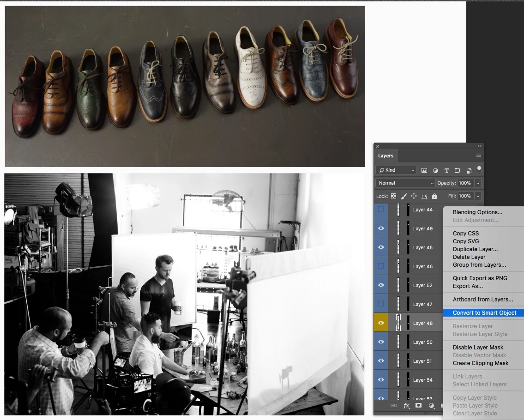The height and width of the screenshot is (420, 524).
Task: Hide Layer 51 with eye icon
Action: [380, 361]
